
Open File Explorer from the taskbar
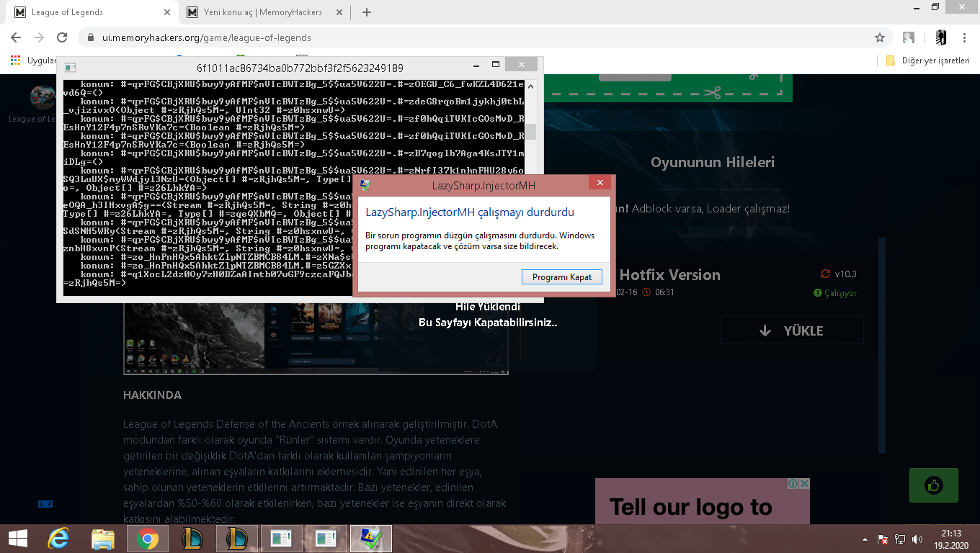click(103, 539)
